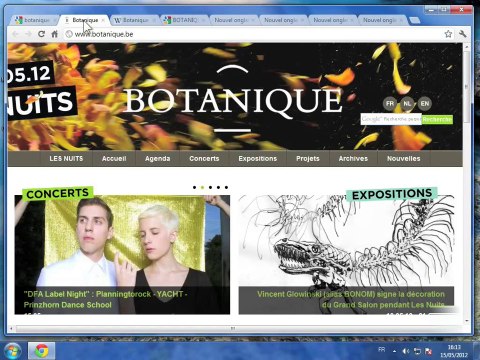Open the Concerts menu item

click(x=204, y=159)
